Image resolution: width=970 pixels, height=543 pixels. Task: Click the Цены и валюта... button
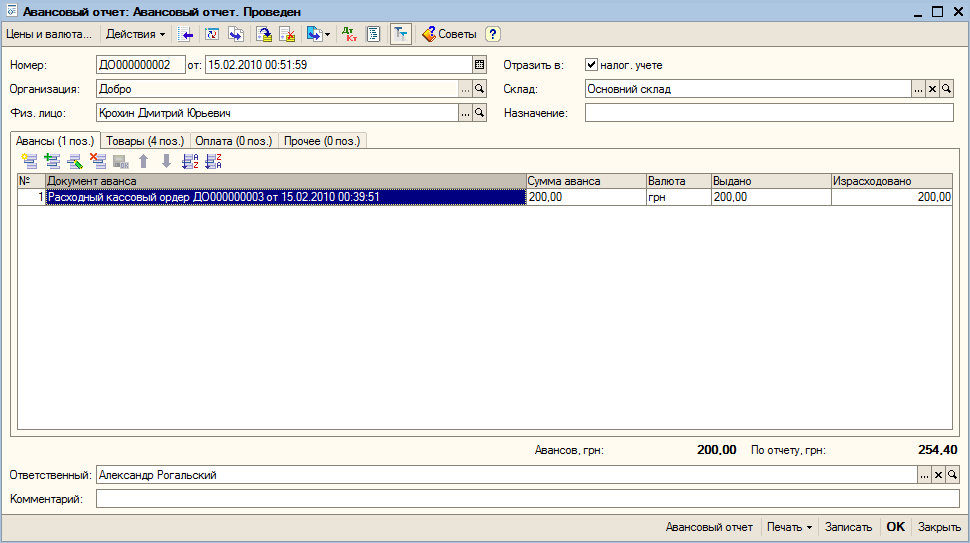coord(49,35)
